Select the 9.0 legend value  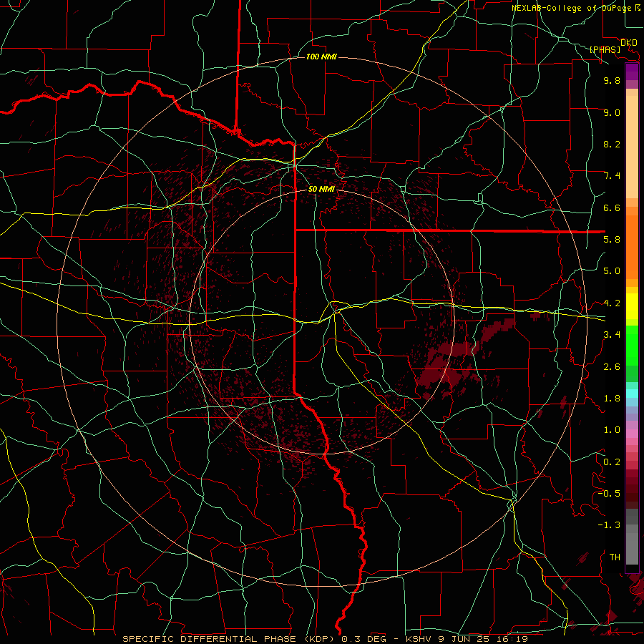(612, 112)
